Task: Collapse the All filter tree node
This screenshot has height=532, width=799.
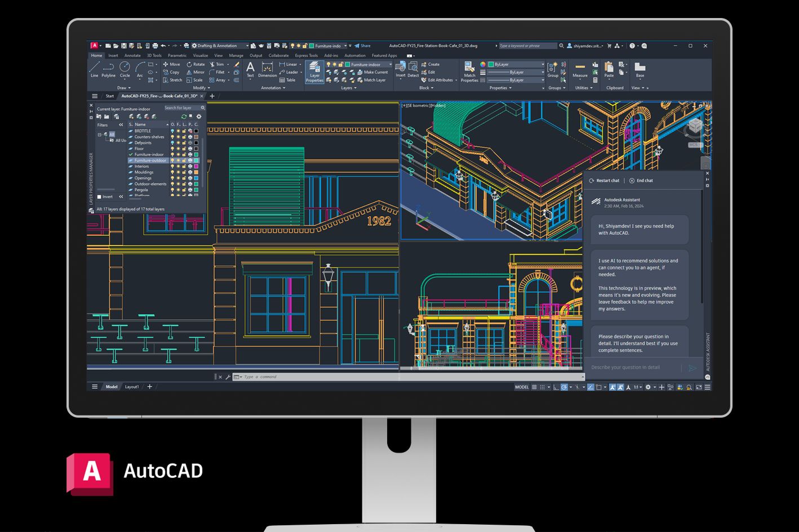Action: (100, 135)
